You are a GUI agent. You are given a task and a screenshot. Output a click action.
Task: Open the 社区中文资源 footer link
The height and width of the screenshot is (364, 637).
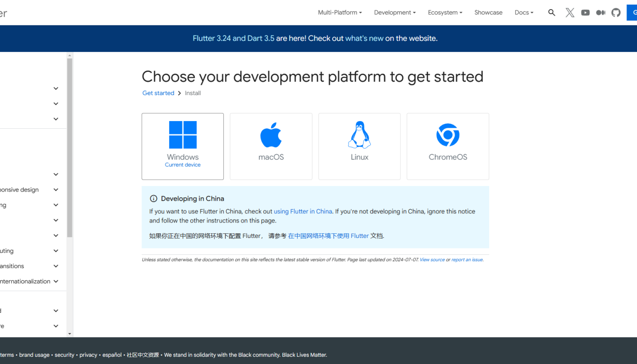tap(143, 355)
